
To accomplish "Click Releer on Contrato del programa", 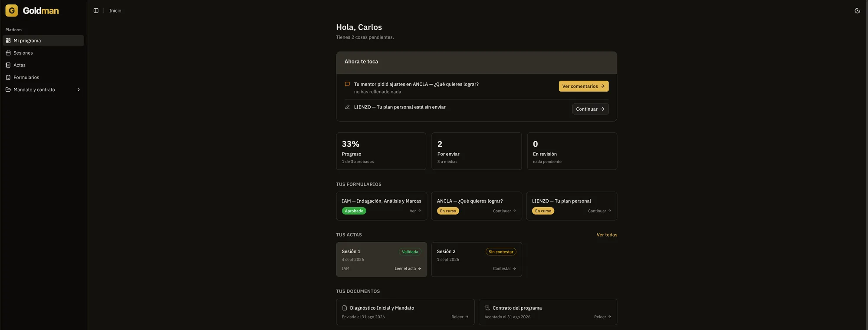I will coord(603,317).
